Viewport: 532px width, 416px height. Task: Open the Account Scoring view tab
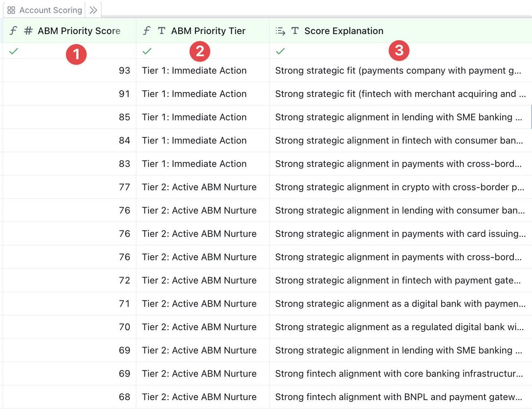click(45, 10)
